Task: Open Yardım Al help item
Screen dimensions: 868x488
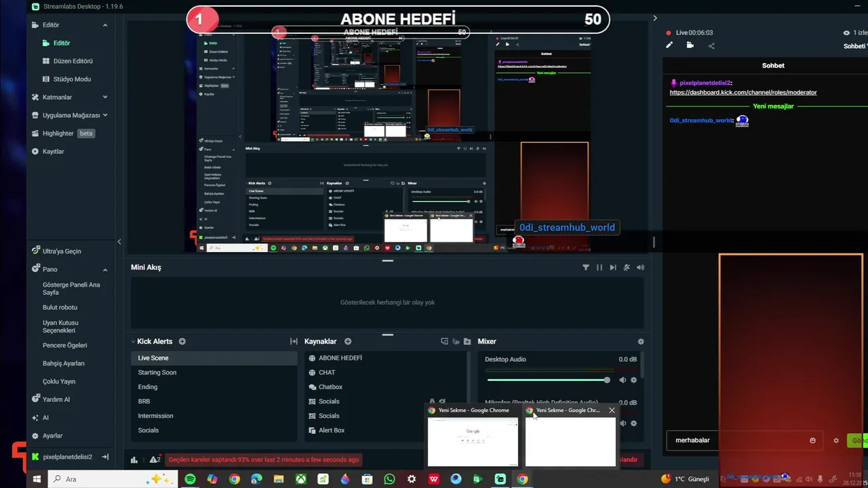Action: pos(56,399)
